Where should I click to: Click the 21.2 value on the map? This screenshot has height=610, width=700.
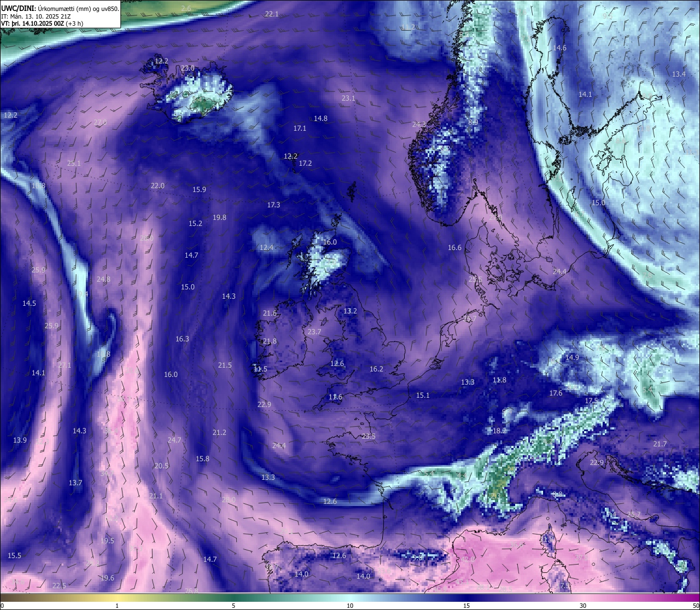coord(219,432)
